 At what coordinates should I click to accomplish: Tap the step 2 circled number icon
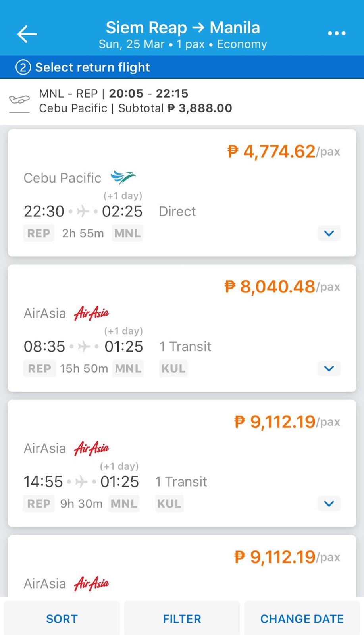click(23, 67)
